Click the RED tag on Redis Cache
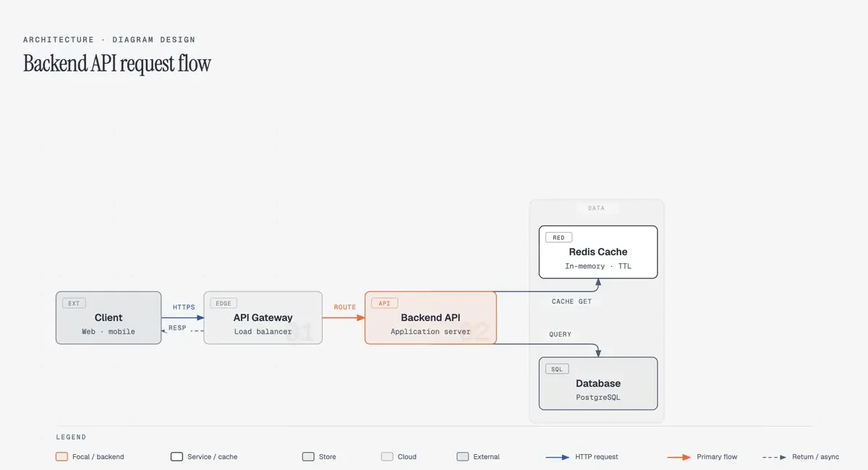The width and height of the screenshot is (868, 470). pos(558,237)
